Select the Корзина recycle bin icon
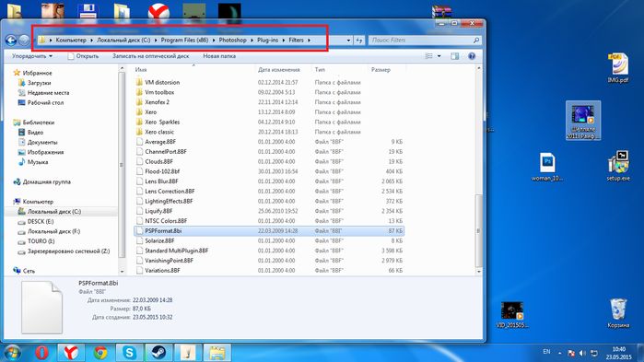This screenshot has height=362, width=644. pyautogui.click(x=618, y=313)
